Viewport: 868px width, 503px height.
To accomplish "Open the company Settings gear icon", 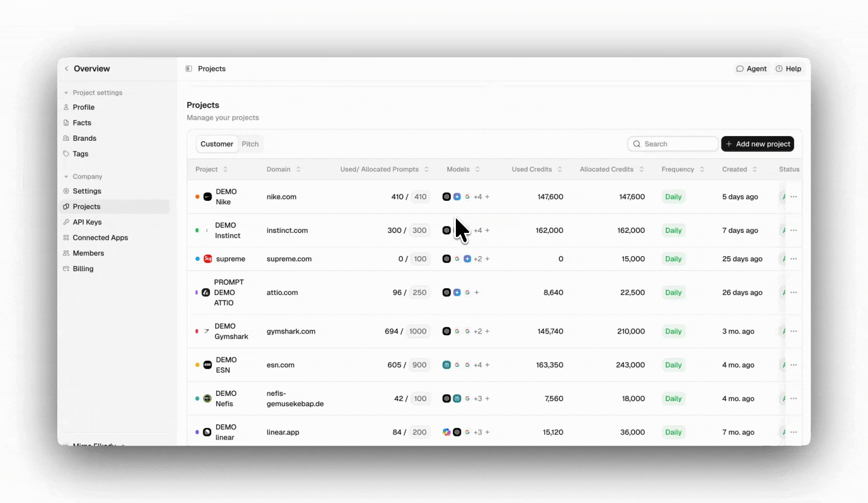I will coord(66,191).
